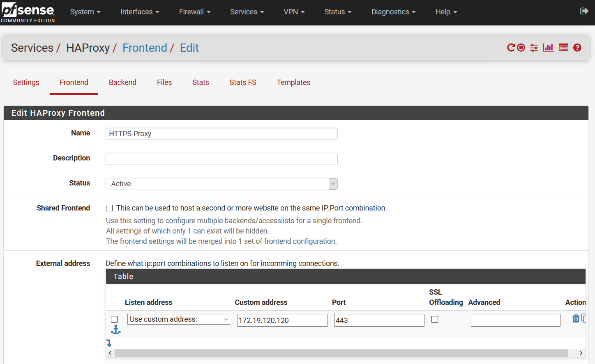Switch to the Backend tab
This screenshot has height=364, width=595.
tap(122, 82)
